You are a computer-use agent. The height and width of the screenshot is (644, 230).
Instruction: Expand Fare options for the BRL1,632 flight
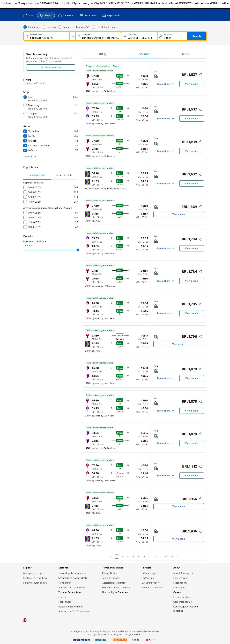165,183
